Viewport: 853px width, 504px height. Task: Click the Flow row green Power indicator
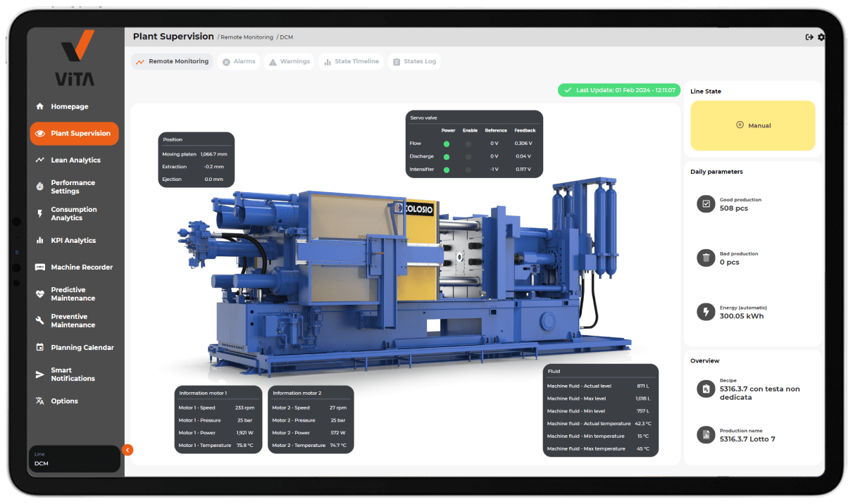click(446, 144)
